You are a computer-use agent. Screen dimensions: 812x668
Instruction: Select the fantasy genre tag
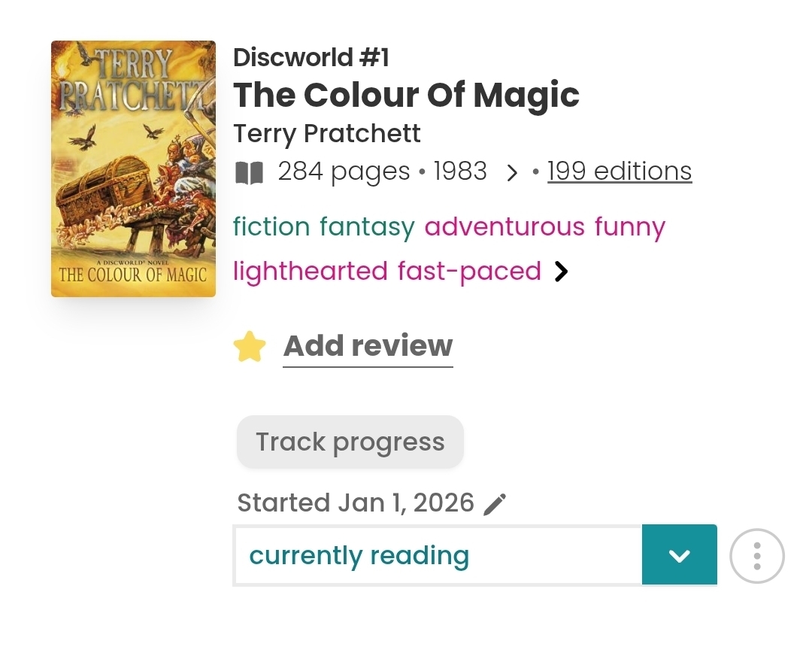tap(367, 226)
